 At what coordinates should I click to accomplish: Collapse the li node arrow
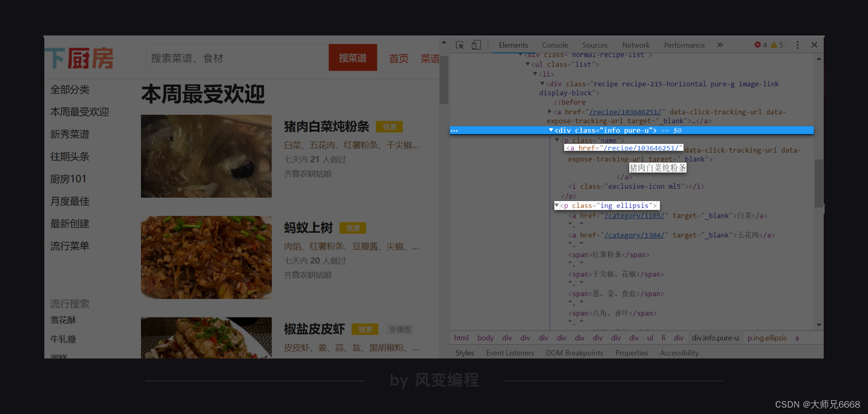535,74
